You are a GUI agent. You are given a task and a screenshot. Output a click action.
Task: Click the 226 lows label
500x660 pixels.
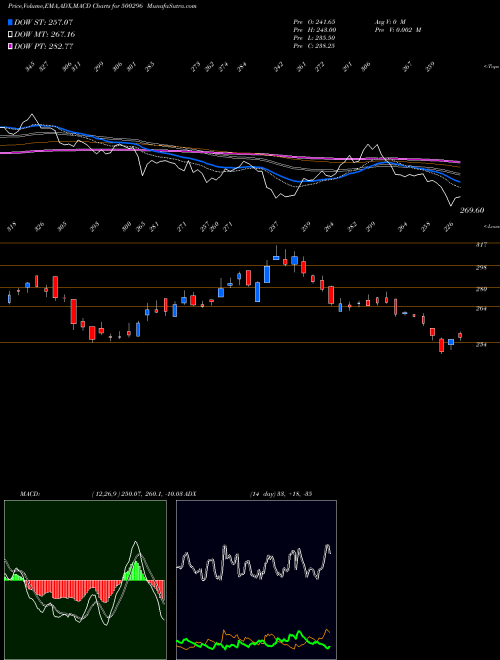tap(449, 227)
